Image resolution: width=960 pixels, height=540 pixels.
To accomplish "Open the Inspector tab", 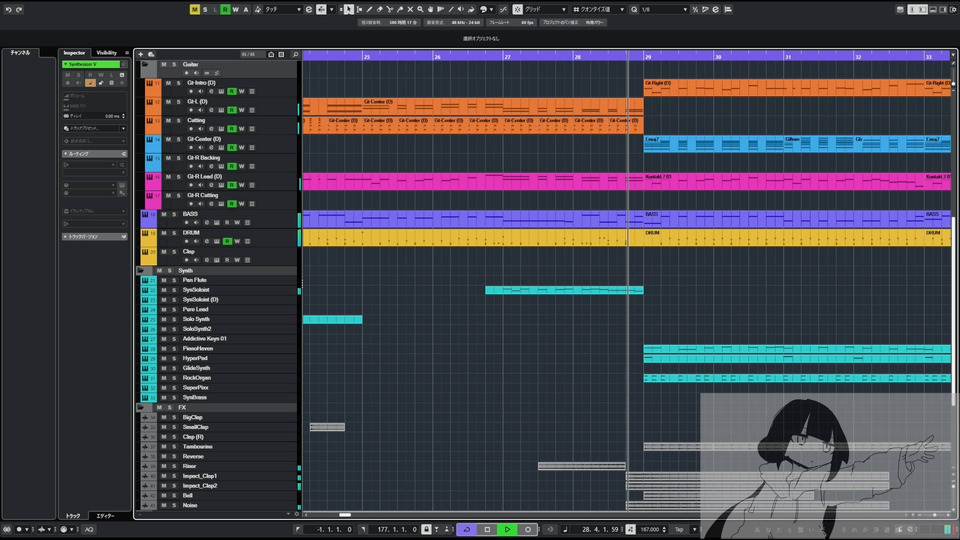I will tap(74, 53).
